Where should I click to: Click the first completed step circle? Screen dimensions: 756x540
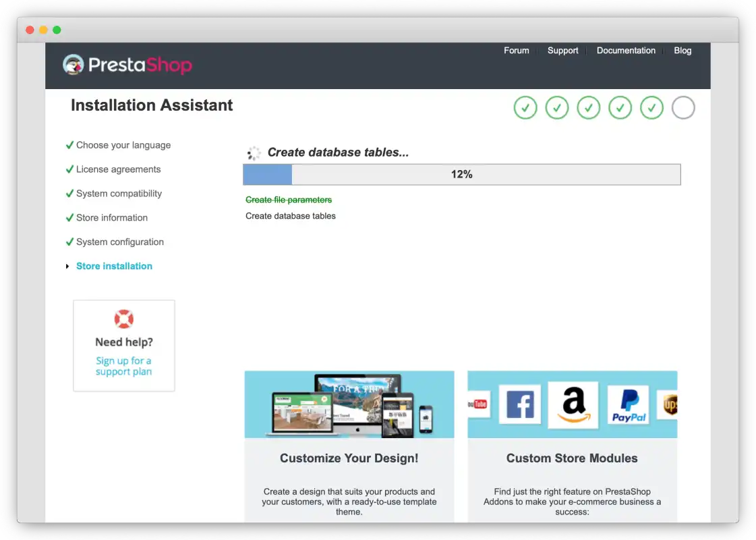tap(525, 107)
